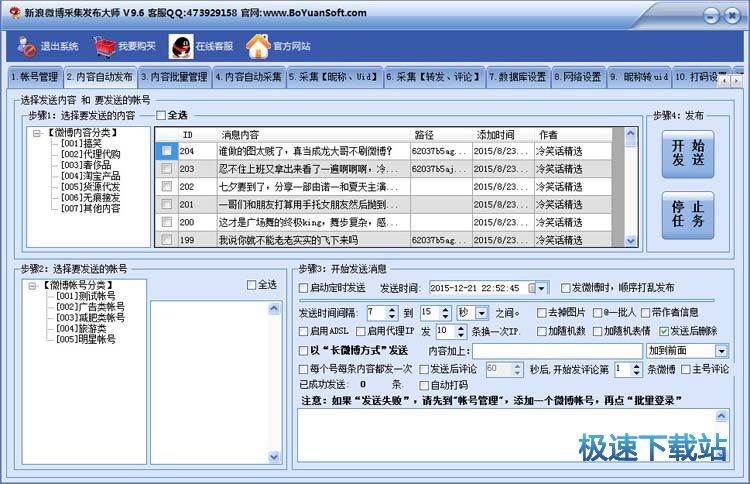Click the shopping cart purchase icon
750x484 pixels.
pos(104,46)
